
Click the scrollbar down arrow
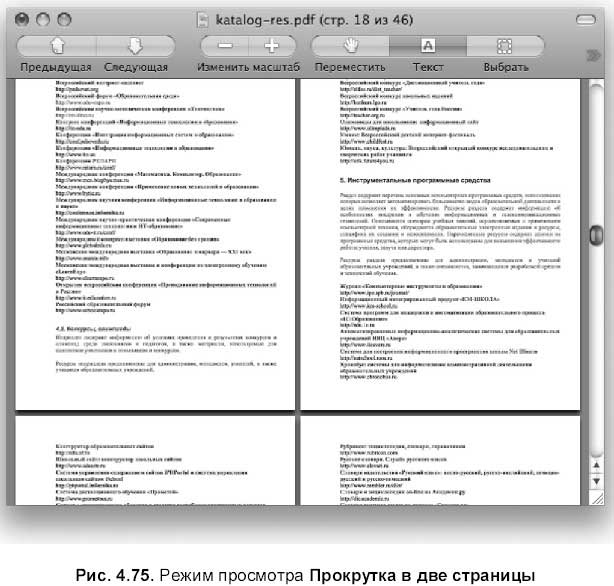(596, 481)
